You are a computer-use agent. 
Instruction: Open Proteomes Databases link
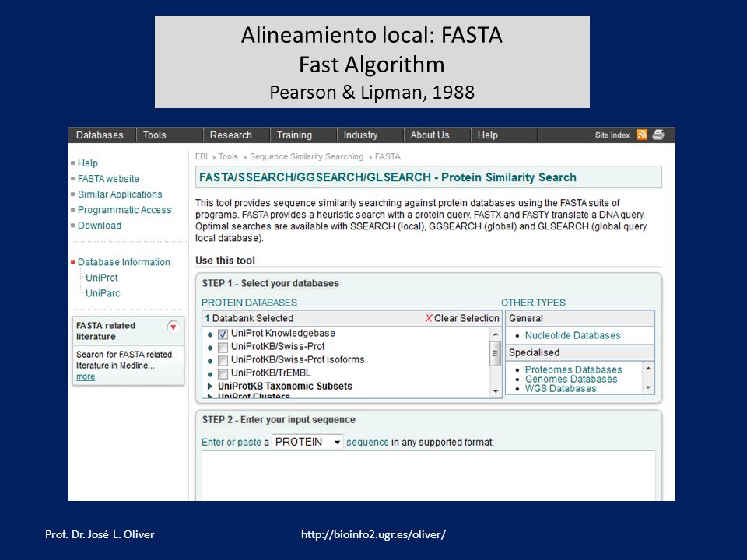coord(573,369)
